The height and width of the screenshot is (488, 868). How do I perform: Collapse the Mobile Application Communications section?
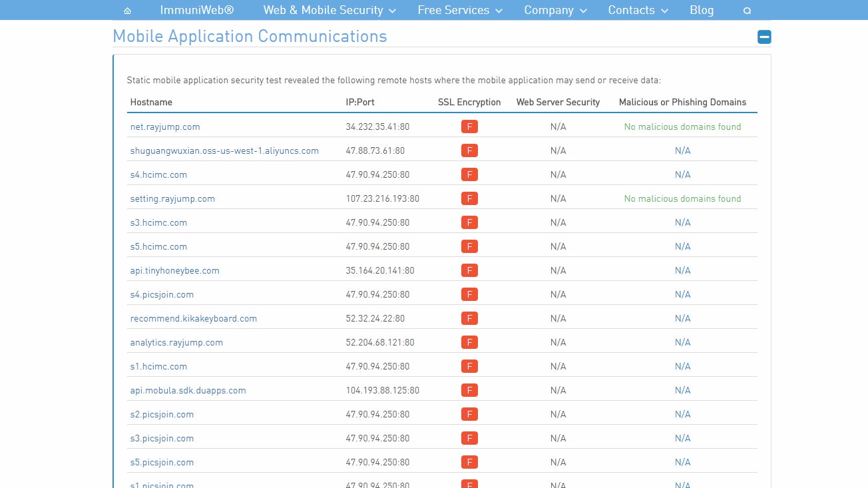point(764,37)
